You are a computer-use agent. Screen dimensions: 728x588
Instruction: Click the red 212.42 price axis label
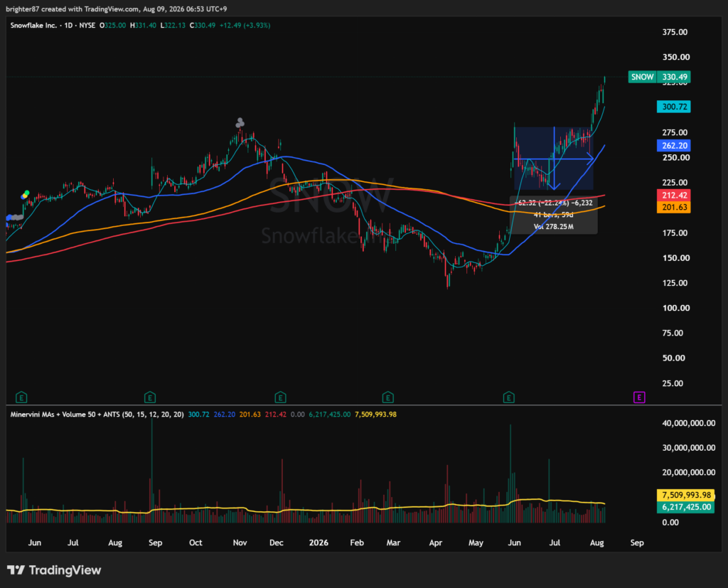coord(674,195)
